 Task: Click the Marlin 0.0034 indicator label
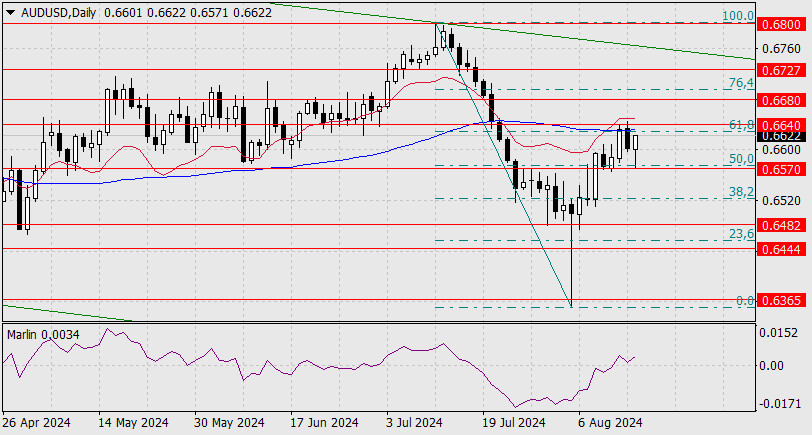[x=43, y=335]
